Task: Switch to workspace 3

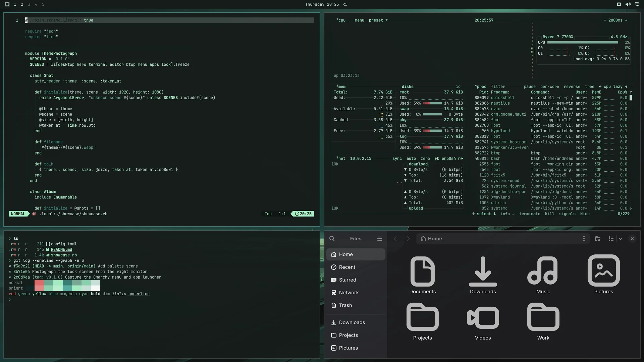Action: 29,4
